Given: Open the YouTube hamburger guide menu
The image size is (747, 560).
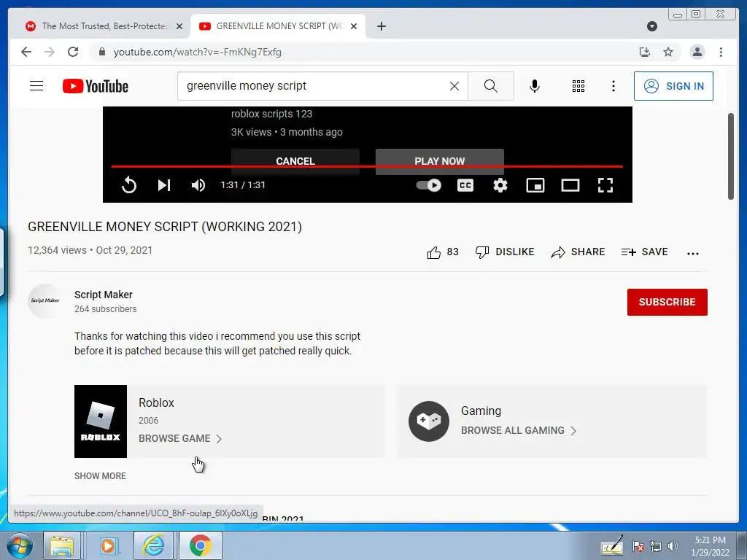Looking at the screenshot, I should (x=36, y=86).
